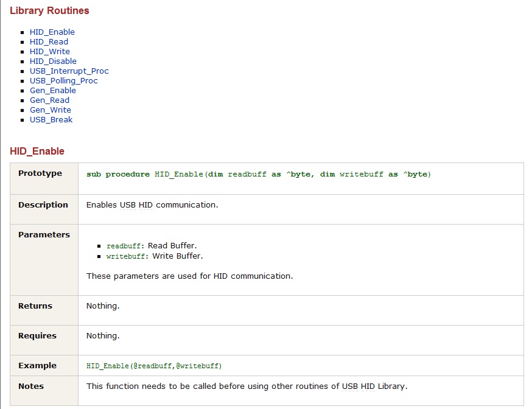Image resolution: width=532 pixels, height=409 pixels.
Task: Select the Example row label
Action: click(x=37, y=366)
